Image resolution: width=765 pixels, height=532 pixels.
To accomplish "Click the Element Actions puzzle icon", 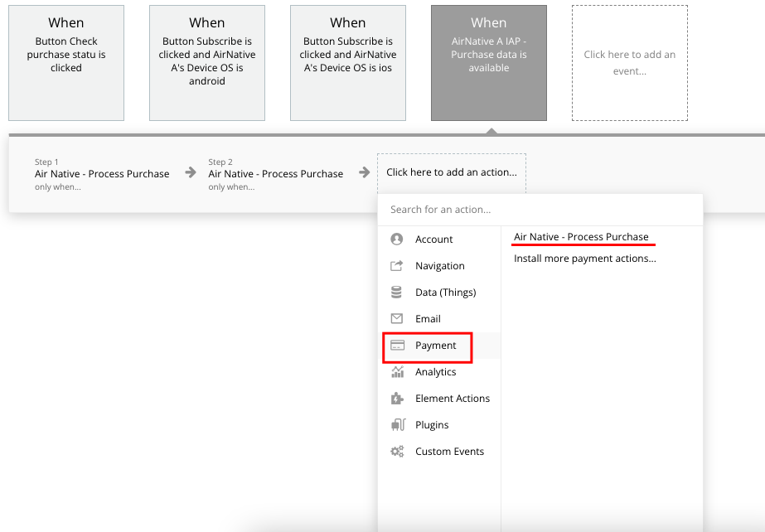I will (397, 399).
